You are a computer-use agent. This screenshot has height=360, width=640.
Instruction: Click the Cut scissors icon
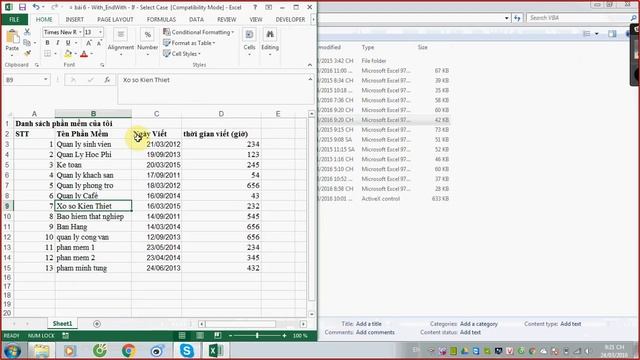[27, 32]
